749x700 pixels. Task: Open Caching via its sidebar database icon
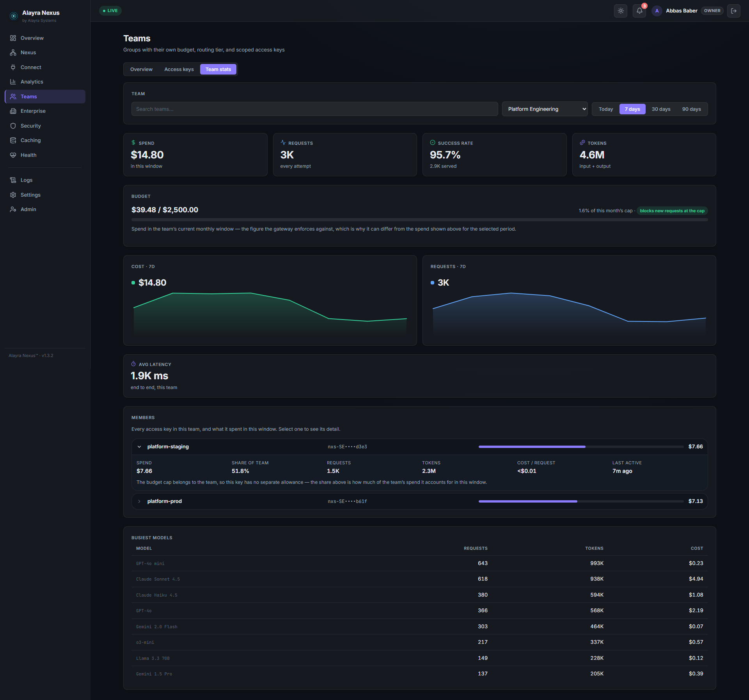pyautogui.click(x=13, y=140)
